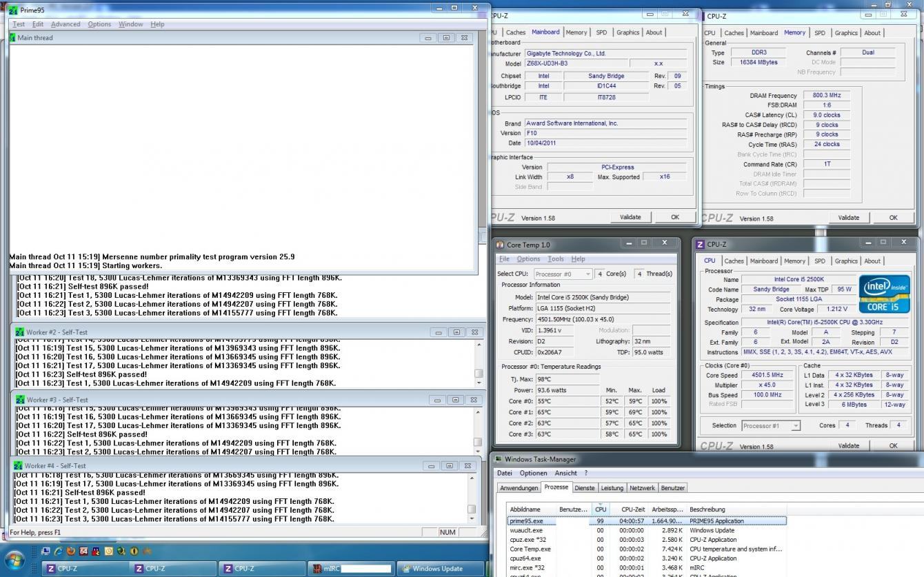Sort processes by the CPU column header
This screenshot has height=577, width=924.
click(x=601, y=509)
